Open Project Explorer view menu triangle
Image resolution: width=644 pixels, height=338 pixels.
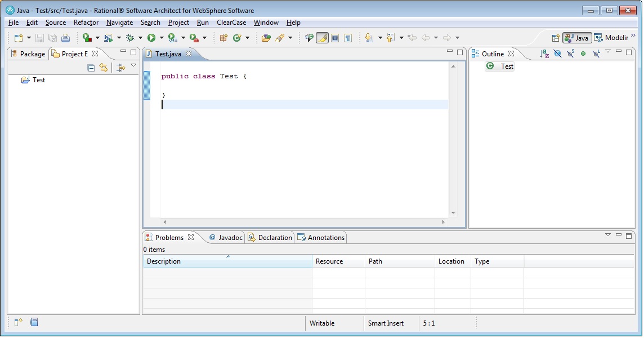pyautogui.click(x=133, y=66)
